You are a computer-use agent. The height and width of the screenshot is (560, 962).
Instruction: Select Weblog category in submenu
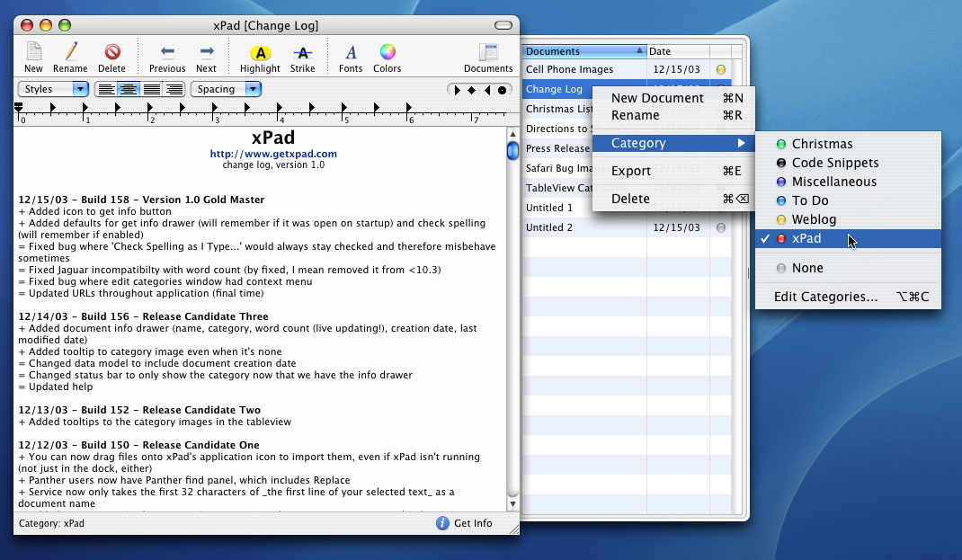click(x=814, y=219)
